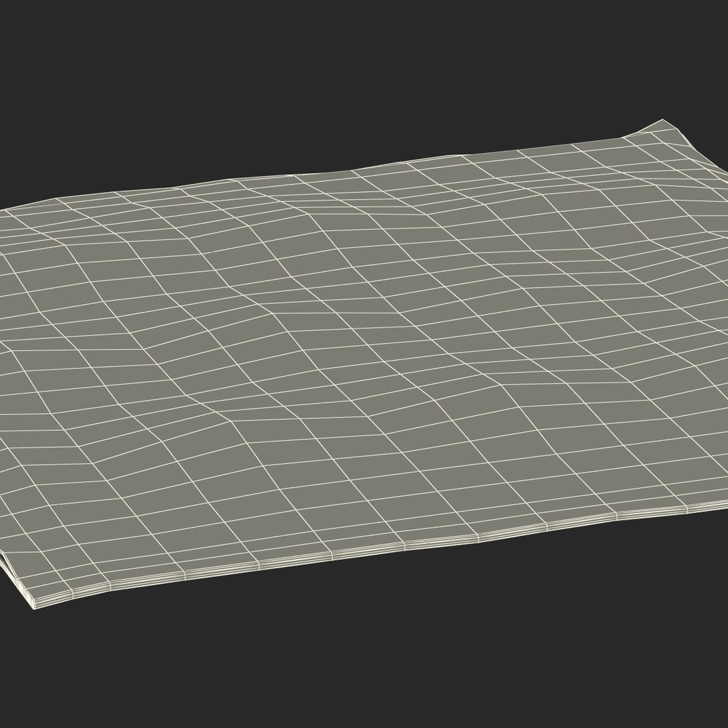Select the wireframe cloth mesh object
The image size is (728, 728).
coord(364,365)
